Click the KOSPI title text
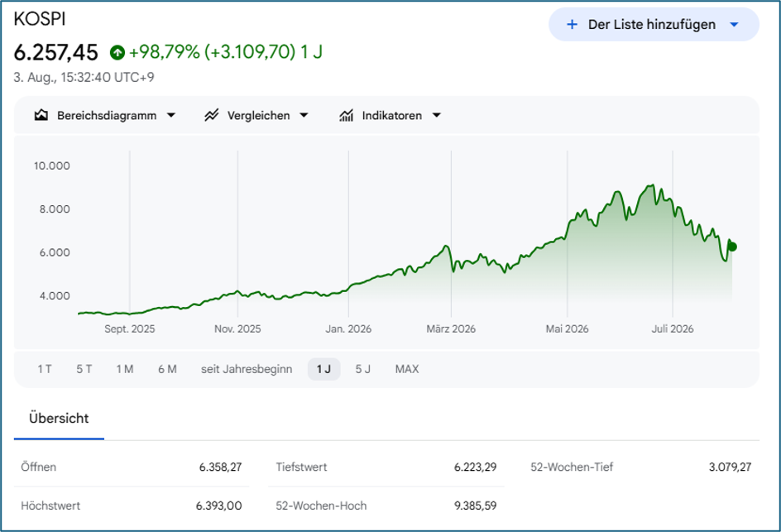This screenshot has height=532, width=781. tap(40, 19)
